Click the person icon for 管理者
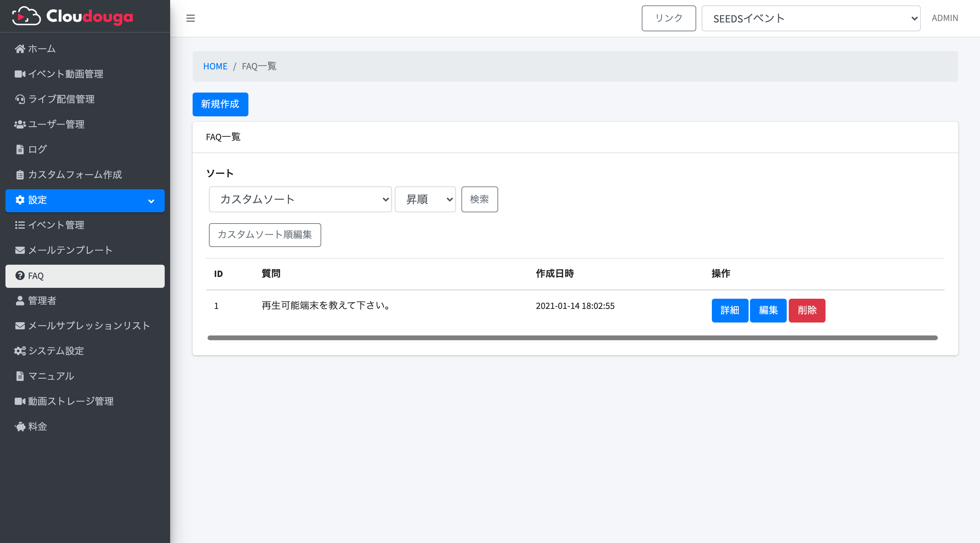980x543 pixels. 20,301
